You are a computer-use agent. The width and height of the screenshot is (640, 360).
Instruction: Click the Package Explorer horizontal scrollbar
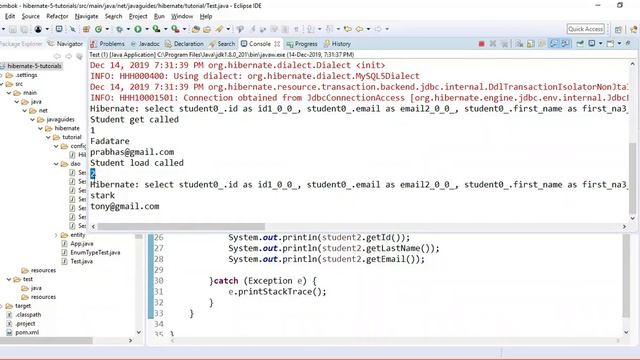pyautogui.click(x=46, y=340)
